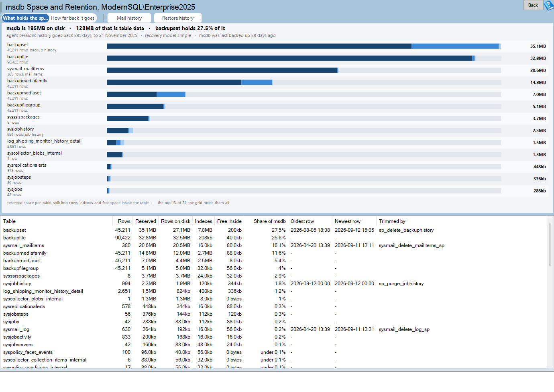Select the sysssispackages grid row

tap(274, 276)
